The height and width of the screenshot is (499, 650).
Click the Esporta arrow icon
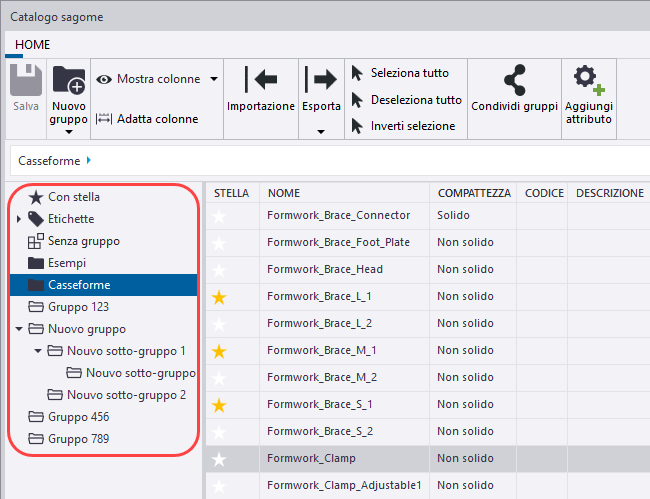pyautogui.click(x=321, y=80)
